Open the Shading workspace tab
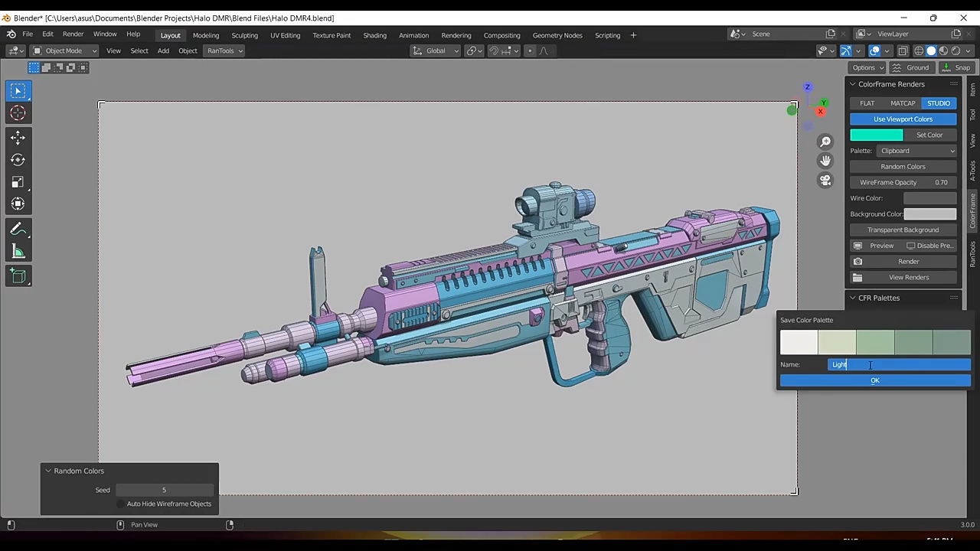 click(374, 35)
